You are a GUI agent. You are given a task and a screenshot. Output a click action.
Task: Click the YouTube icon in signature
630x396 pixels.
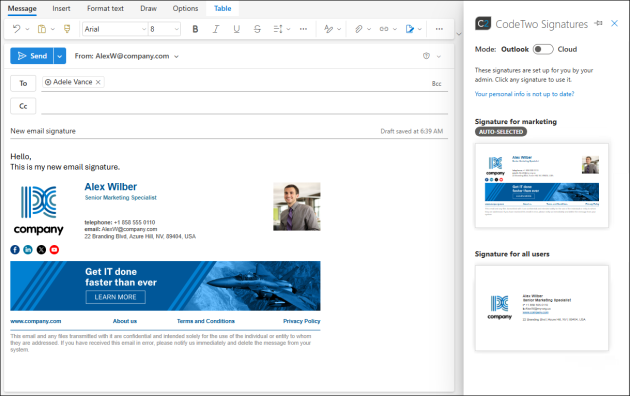point(54,250)
